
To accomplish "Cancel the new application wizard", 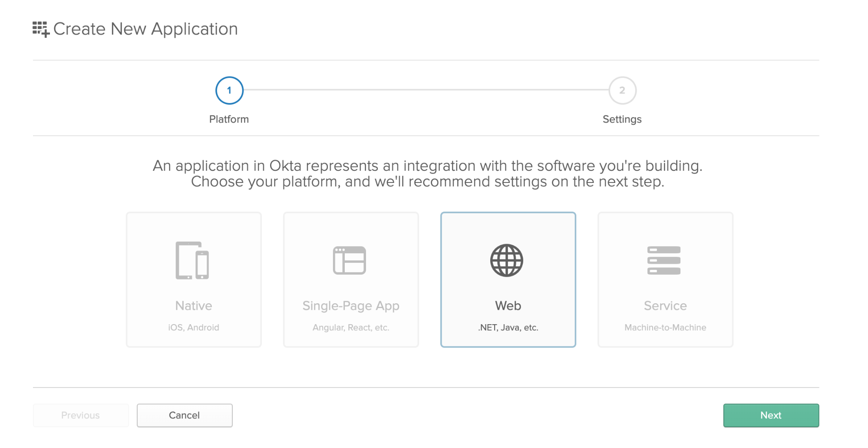I will tap(185, 415).
